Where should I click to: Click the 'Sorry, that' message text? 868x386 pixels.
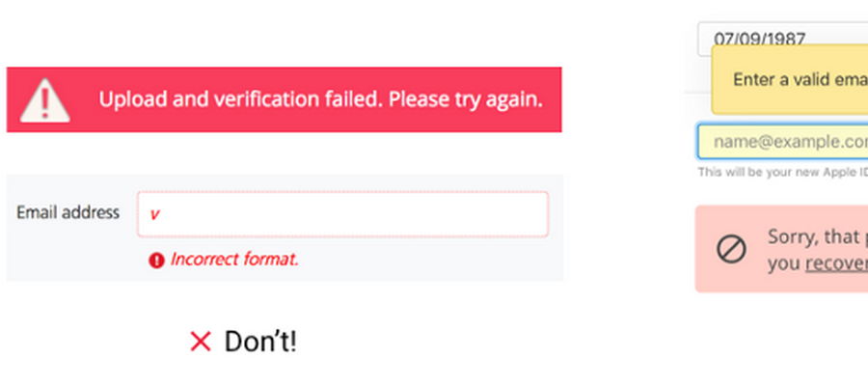816,237
